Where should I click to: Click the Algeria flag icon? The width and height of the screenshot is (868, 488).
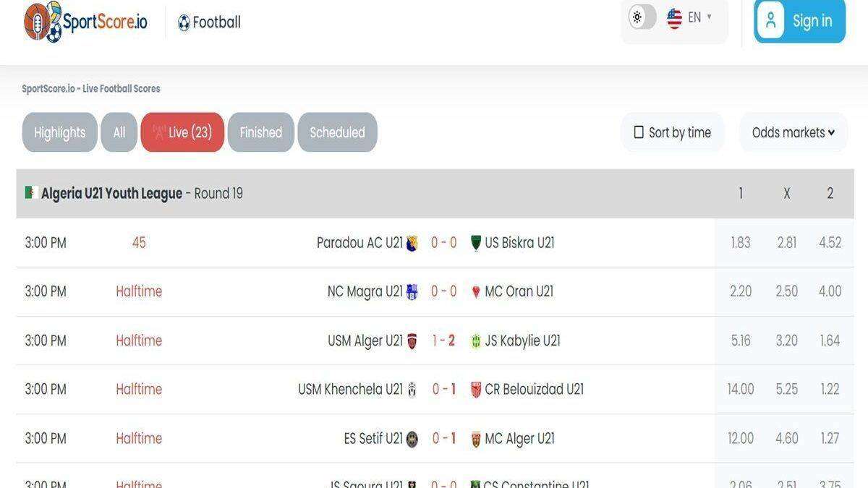click(x=31, y=193)
